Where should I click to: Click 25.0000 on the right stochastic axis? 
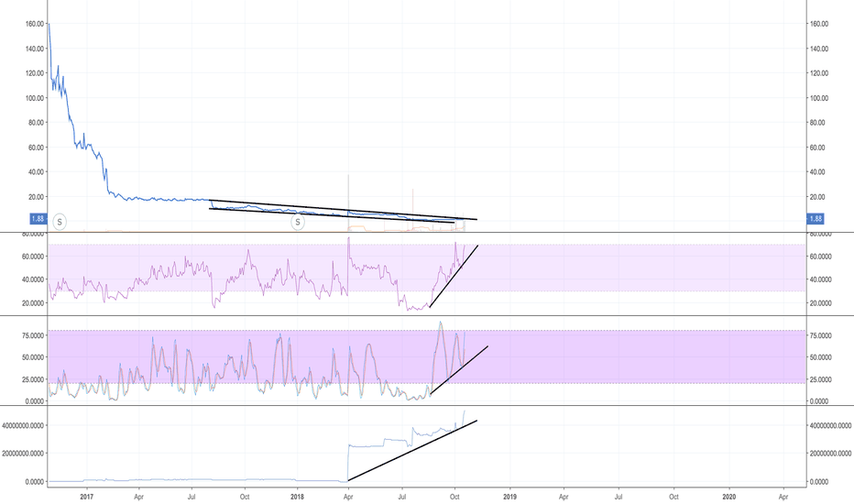point(821,379)
